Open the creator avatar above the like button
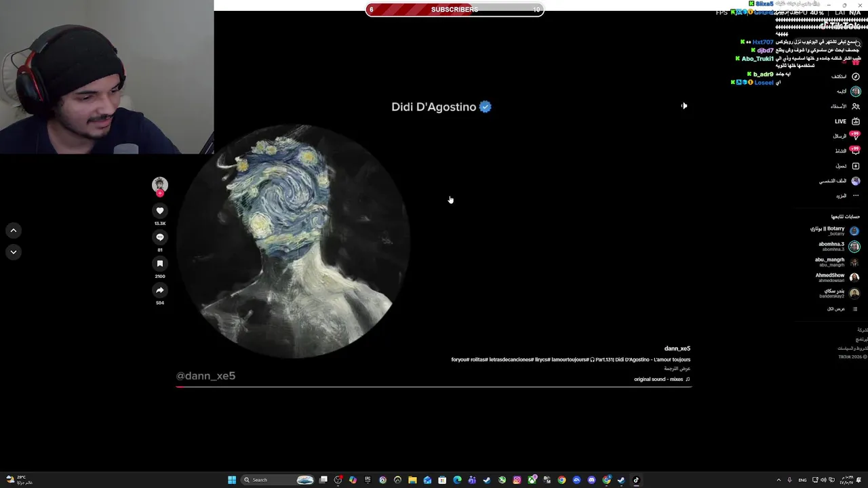868x488 pixels. coord(160,184)
